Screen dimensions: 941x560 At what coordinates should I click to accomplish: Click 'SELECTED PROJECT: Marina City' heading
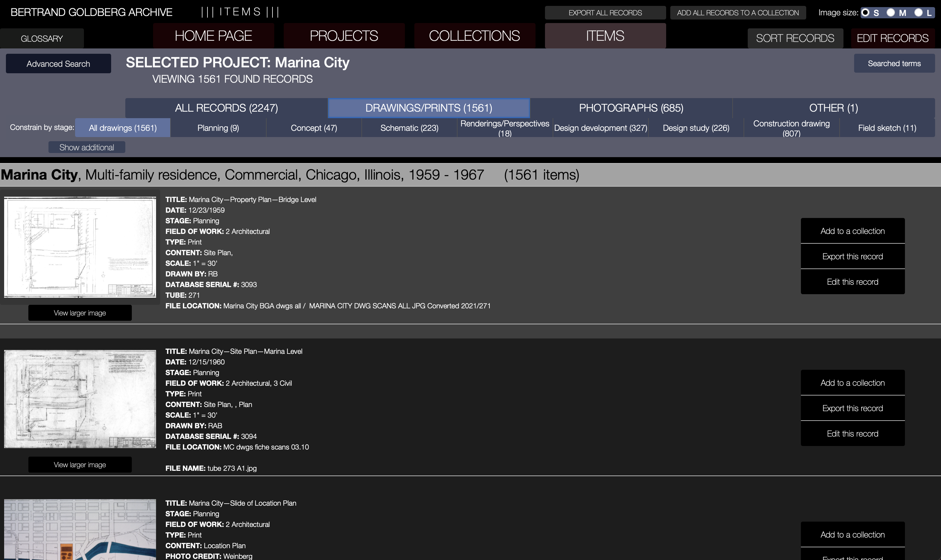238,62
